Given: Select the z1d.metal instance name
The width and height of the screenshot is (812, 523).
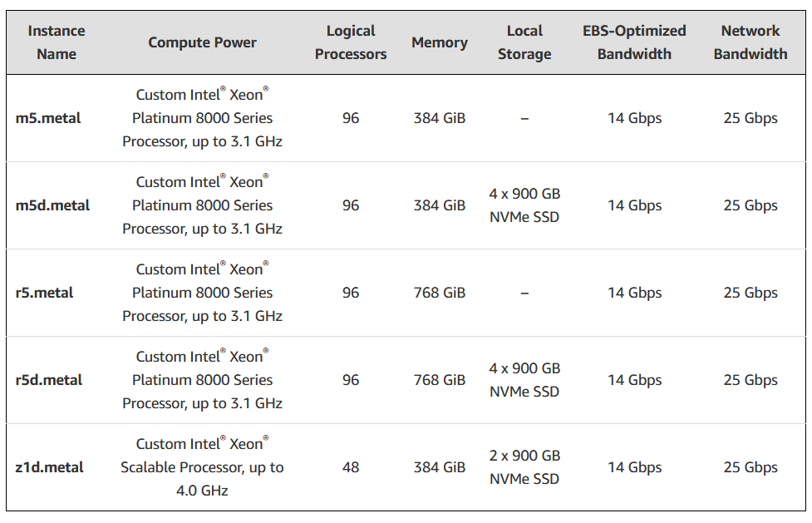Looking at the screenshot, I should click(x=50, y=467).
